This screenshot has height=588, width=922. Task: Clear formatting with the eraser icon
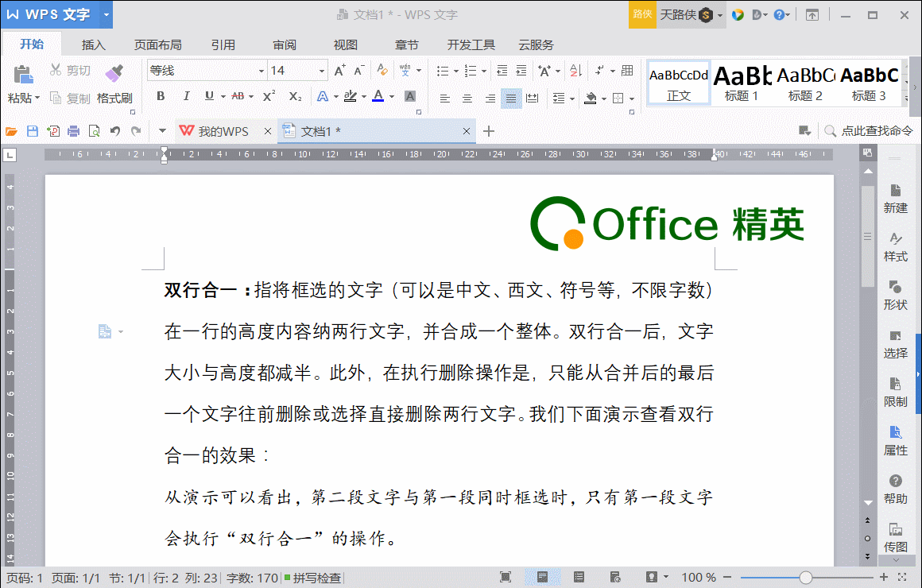tap(382, 71)
